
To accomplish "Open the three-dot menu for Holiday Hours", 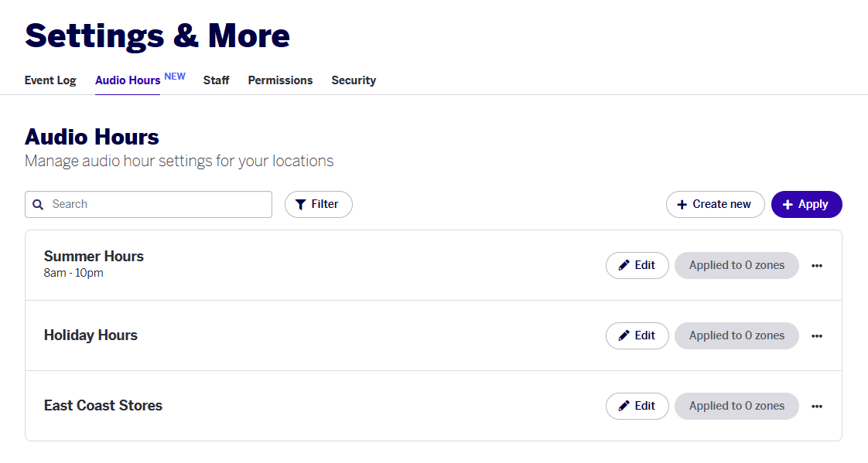I will click(816, 335).
